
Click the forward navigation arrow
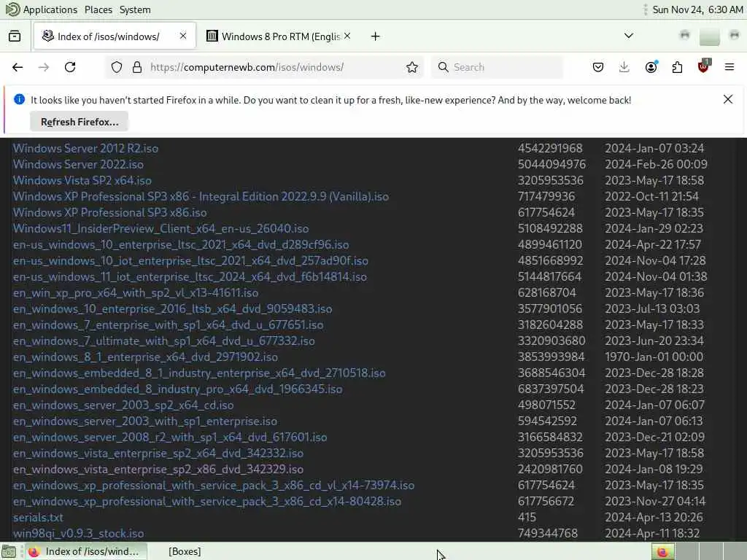pyautogui.click(x=44, y=67)
